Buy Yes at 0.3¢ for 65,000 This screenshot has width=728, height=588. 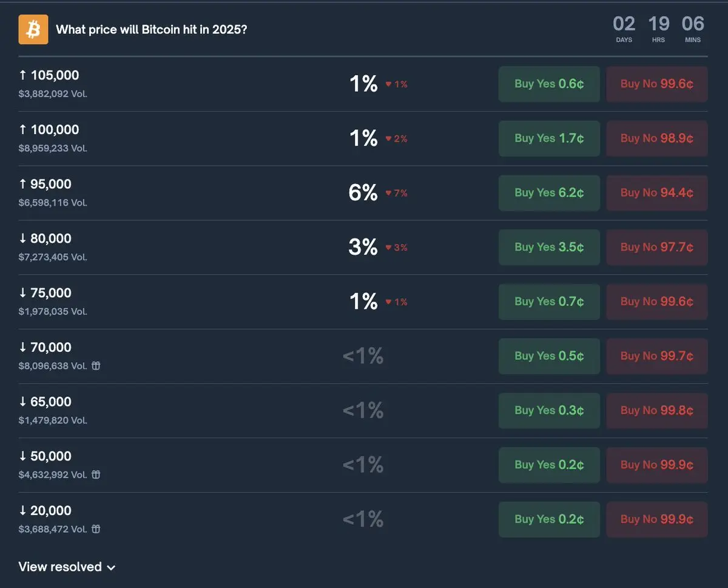[x=549, y=410]
